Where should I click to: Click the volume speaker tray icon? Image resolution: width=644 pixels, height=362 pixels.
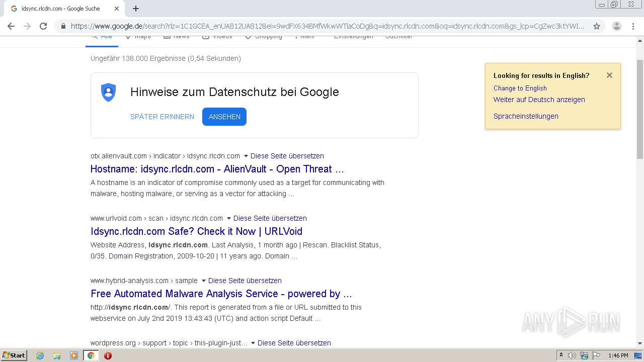pyautogui.click(x=572, y=355)
